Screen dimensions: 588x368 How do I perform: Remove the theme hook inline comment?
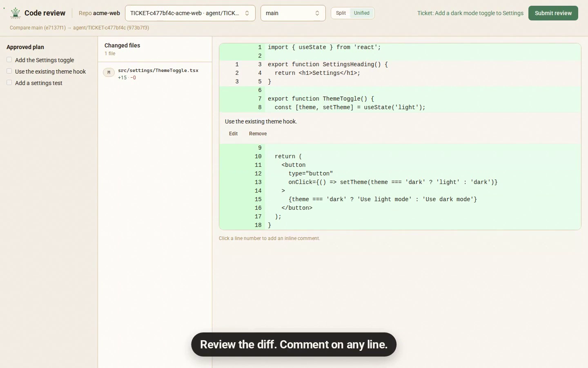click(258, 134)
